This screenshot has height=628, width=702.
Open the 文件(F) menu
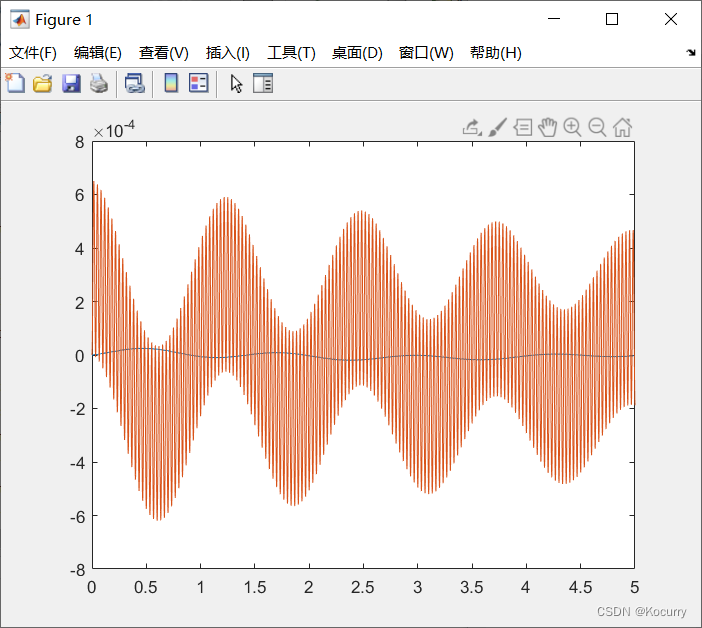click(33, 53)
